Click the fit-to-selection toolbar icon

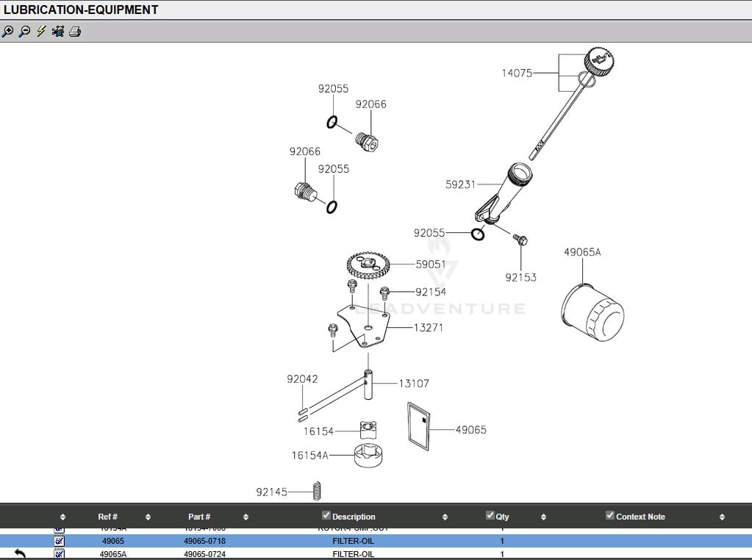[x=58, y=32]
